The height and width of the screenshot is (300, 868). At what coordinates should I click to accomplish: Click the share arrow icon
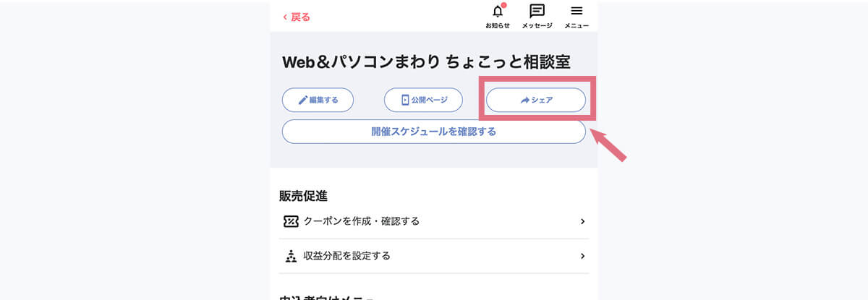tap(525, 100)
